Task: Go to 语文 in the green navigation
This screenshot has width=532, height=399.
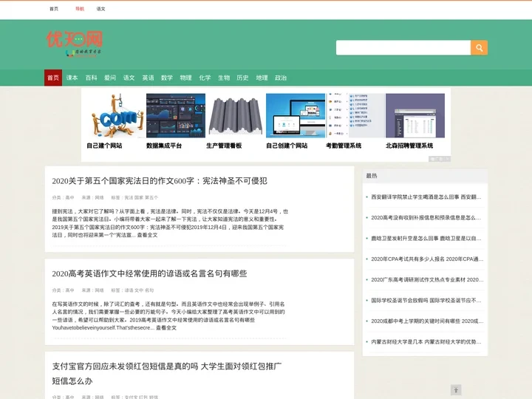Action: (129, 78)
